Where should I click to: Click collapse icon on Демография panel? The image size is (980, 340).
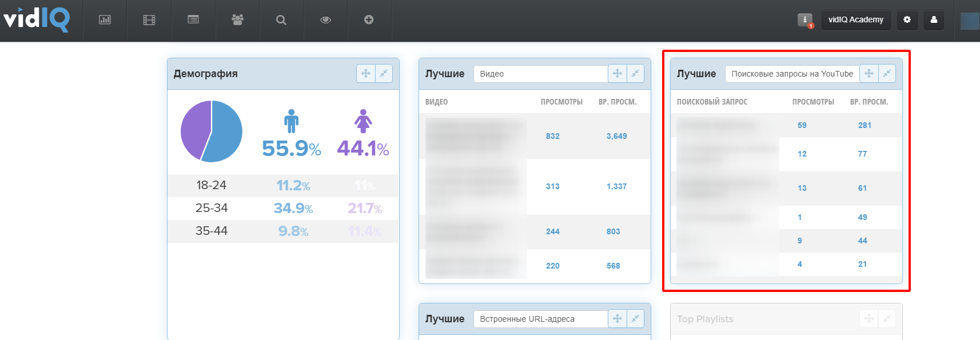click(x=384, y=73)
